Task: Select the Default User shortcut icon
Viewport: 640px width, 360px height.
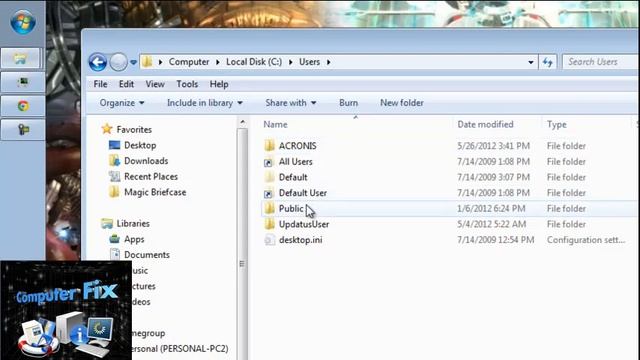Action: tap(269, 193)
